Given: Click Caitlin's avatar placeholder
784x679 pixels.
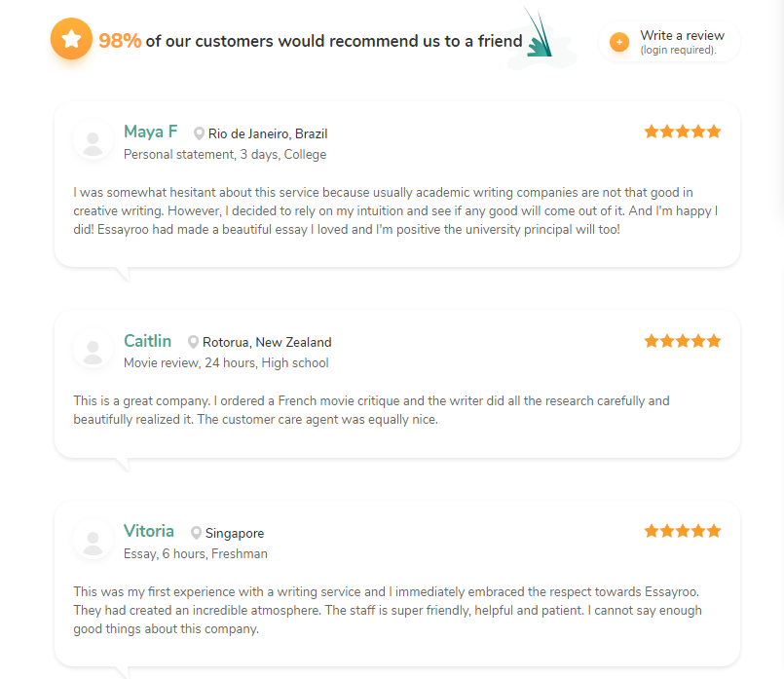Looking at the screenshot, I should (93, 349).
